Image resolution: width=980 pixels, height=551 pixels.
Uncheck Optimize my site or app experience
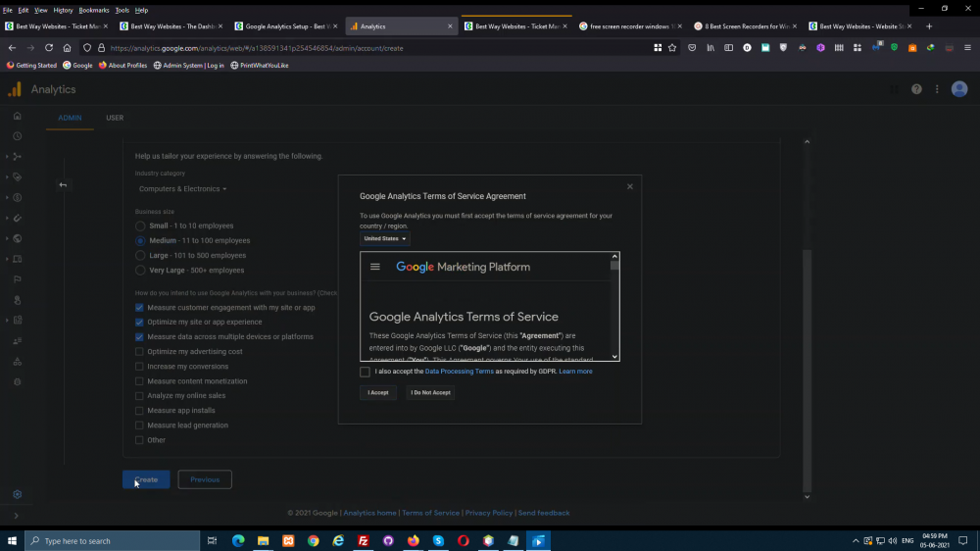[139, 323]
